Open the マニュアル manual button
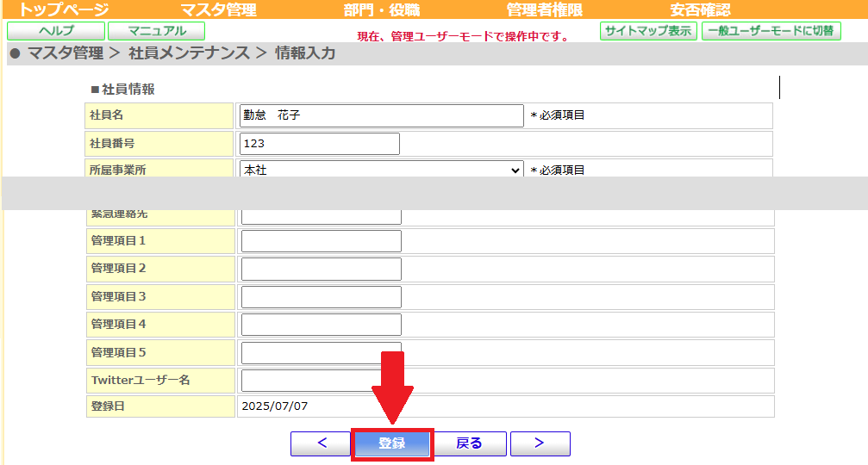The image size is (868, 465). pyautogui.click(x=156, y=31)
